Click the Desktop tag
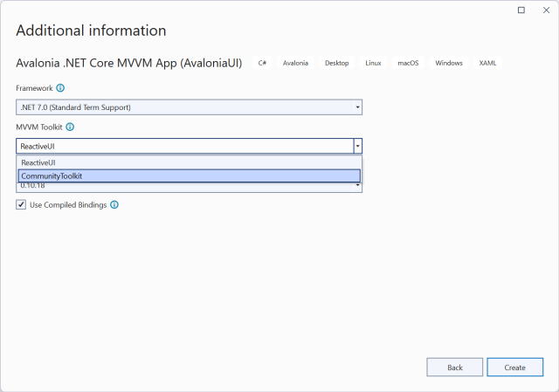The image size is (559, 392). click(336, 63)
